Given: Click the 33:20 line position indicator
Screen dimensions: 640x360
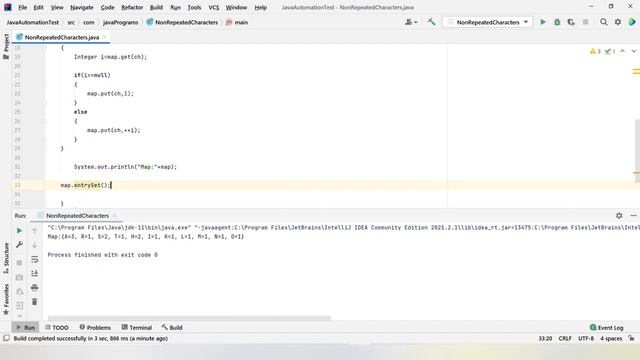Looking at the screenshot, I should pyautogui.click(x=545, y=338).
